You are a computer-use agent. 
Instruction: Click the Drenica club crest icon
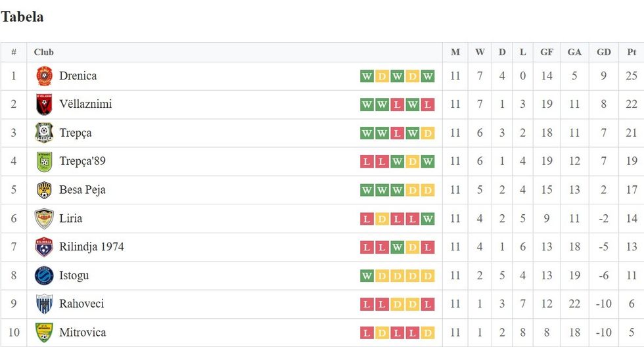pos(44,76)
